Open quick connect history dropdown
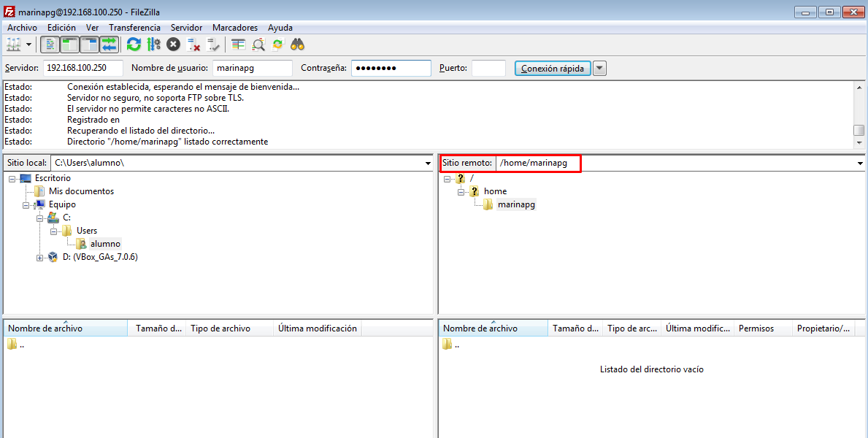The height and width of the screenshot is (438, 868). click(599, 68)
